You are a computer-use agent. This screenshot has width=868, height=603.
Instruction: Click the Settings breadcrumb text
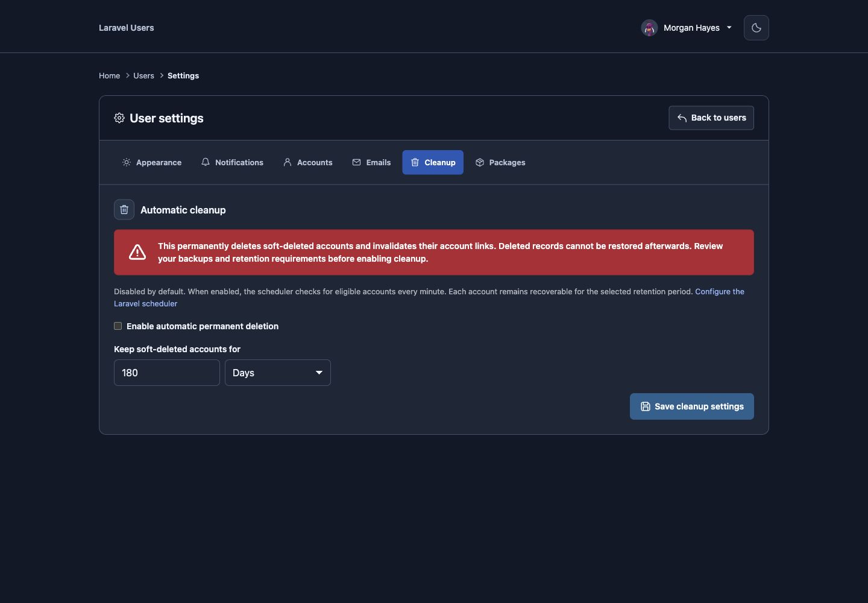(183, 75)
